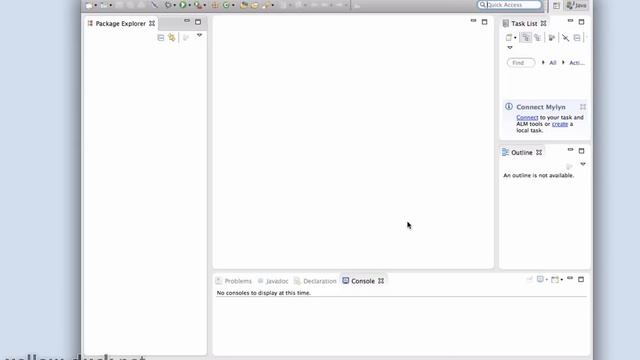
Task: Close the Connect Mylyn notice
Action: point(583,107)
